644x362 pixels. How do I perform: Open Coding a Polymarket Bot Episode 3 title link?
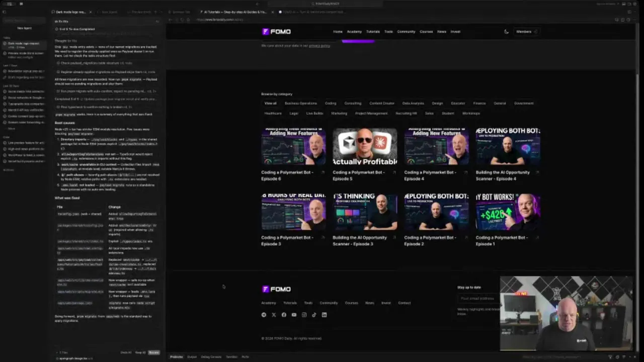point(287,241)
